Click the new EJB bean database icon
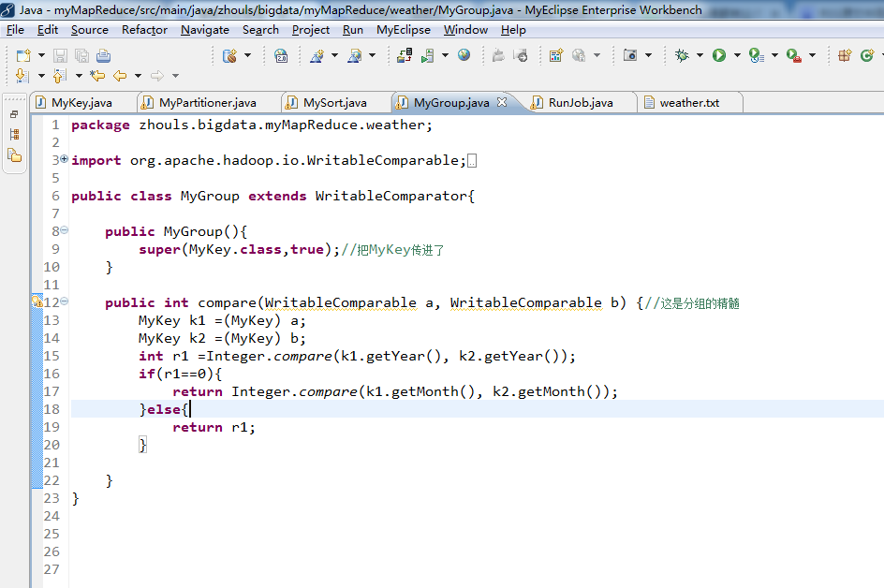The width and height of the screenshot is (884, 588). click(x=229, y=55)
